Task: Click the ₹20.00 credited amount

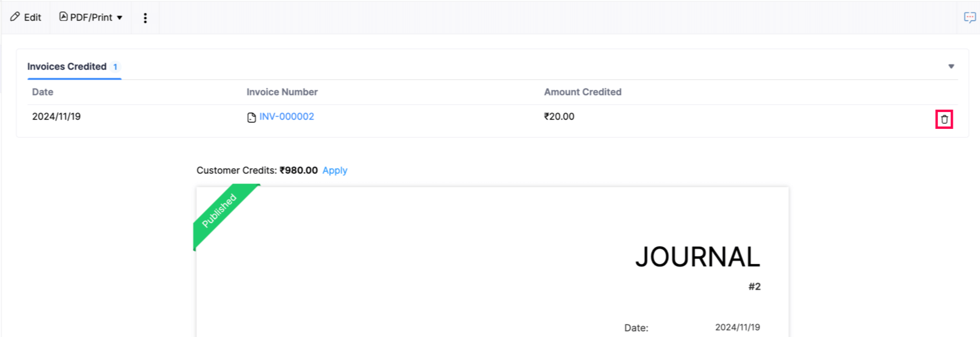Action: click(x=559, y=116)
